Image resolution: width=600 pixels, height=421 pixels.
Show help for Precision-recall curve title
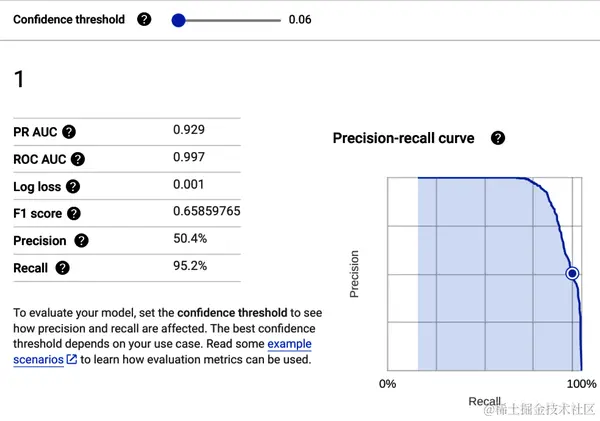coord(498,138)
